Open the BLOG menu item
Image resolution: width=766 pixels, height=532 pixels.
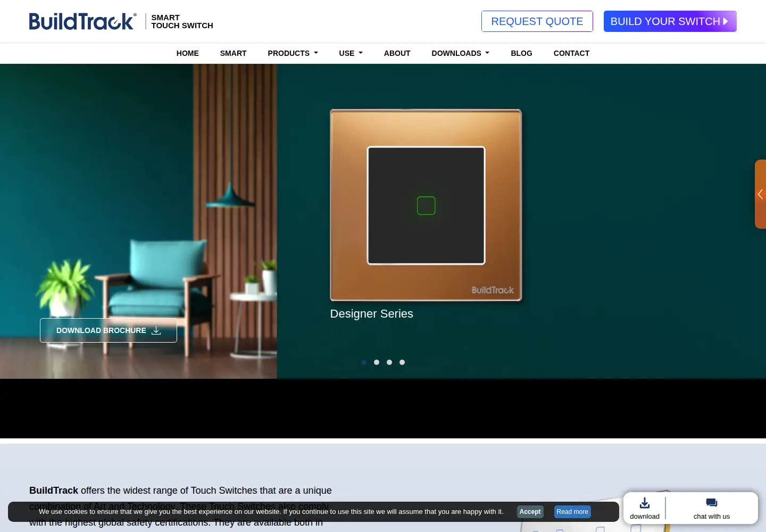coord(521,53)
